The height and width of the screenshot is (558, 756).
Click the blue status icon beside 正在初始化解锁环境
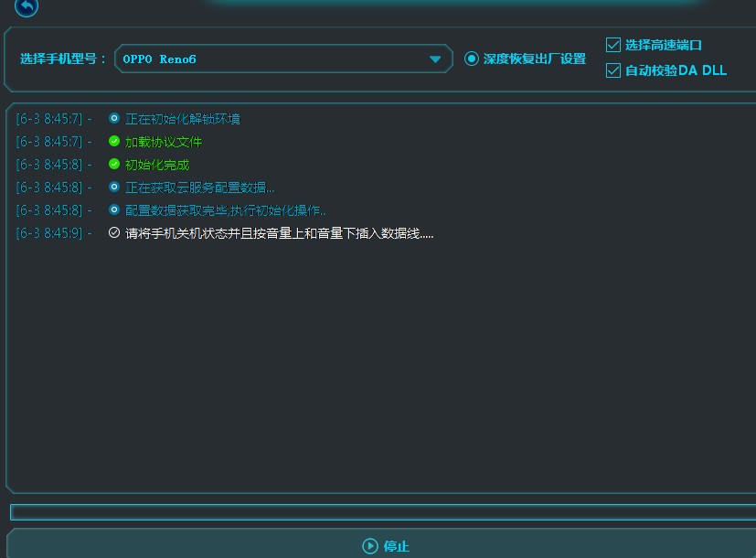click(114, 118)
